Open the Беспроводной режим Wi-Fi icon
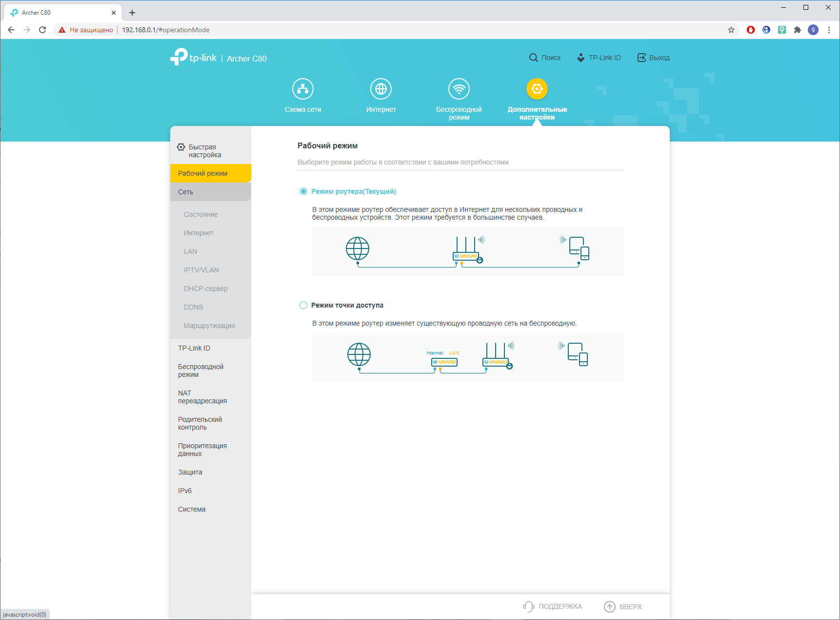This screenshot has width=840, height=620. 459,89
